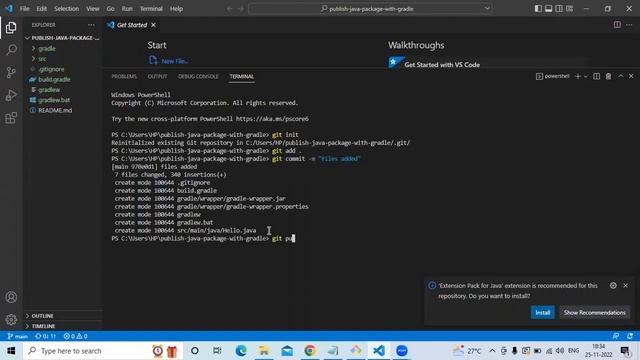Open the Run menu
This screenshot has width=640, height=360.
pyautogui.click(x=127, y=9)
